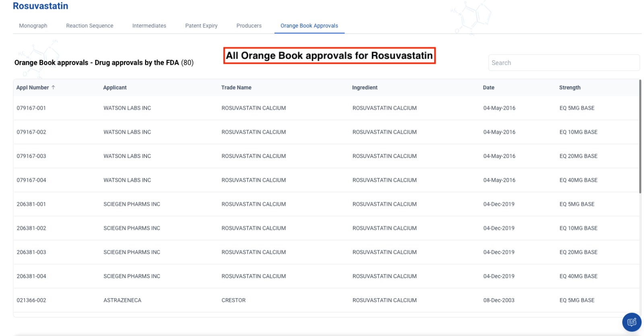The height and width of the screenshot is (336, 644).
Task: Switch to the Monograph tab
Action: (x=33, y=26)
